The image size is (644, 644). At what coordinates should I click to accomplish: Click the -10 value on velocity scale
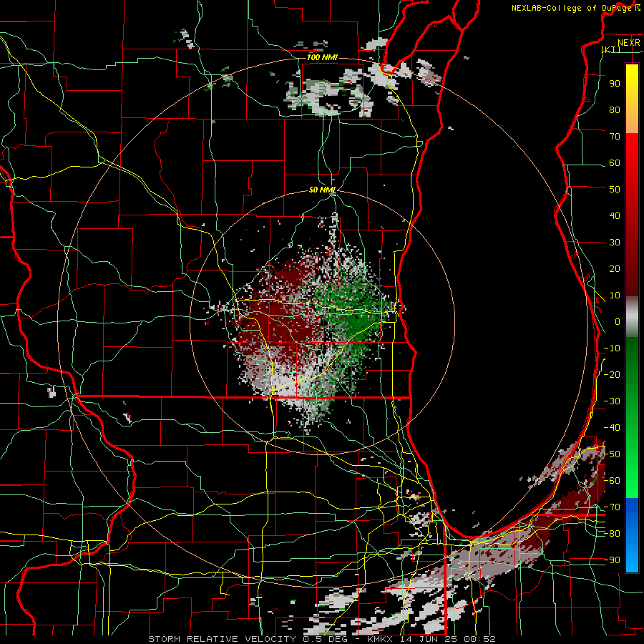click(x=612, y=348)
